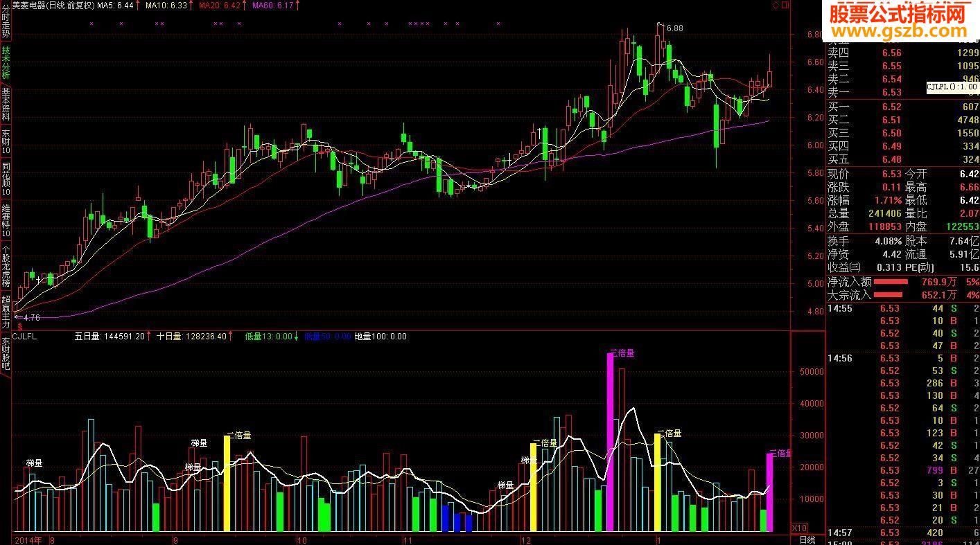Image resolution: width=980 pixels, height=545 pixels.
Task: Click the 最高 value 6.66
Action: 968,188
